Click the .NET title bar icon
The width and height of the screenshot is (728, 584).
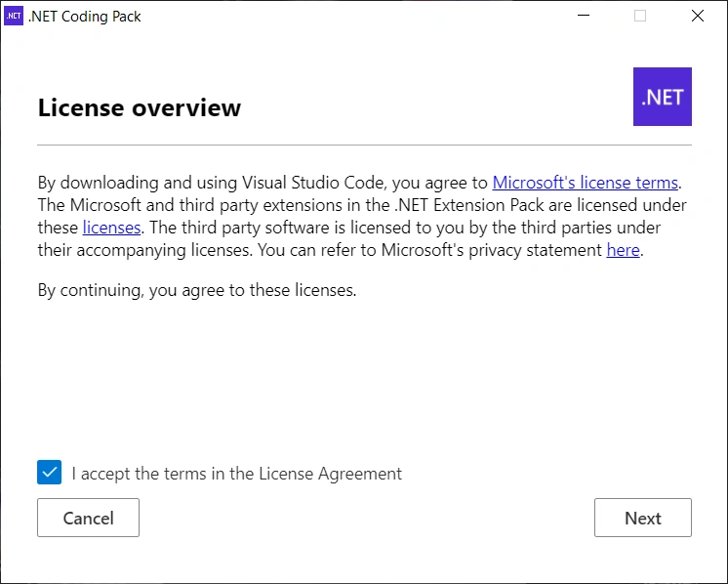click(x=14, y=16)
